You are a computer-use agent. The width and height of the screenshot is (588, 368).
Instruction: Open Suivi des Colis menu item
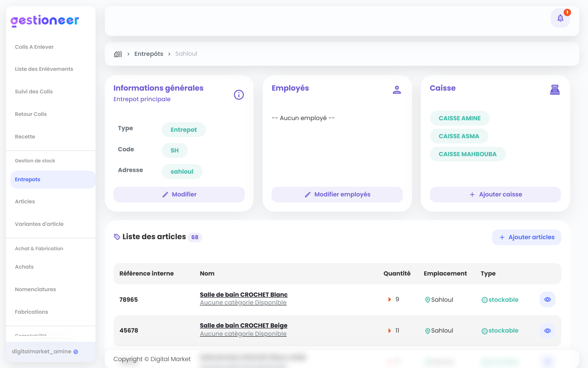point(34,92)
